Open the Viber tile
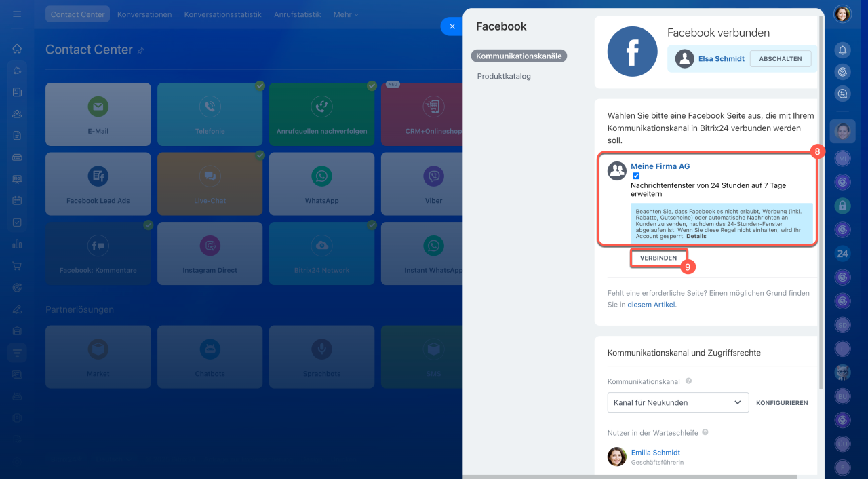868x479 pixels. (x=422, y=184)
